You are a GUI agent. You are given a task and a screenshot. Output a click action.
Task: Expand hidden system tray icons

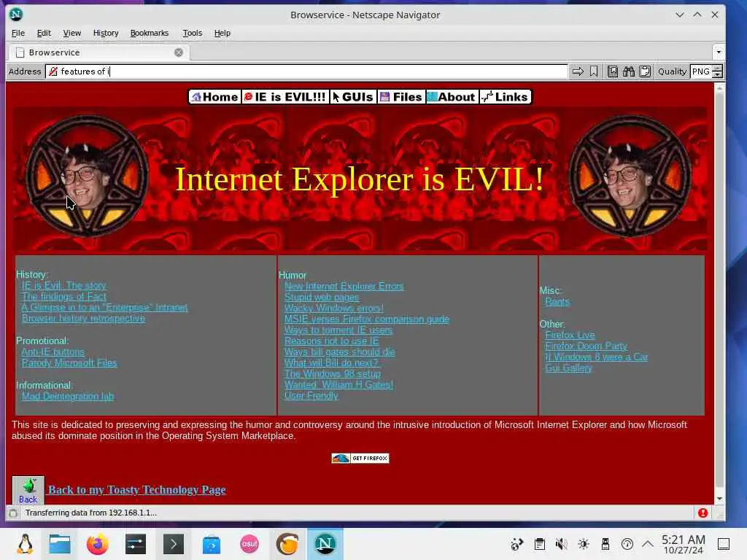[648, 544]
